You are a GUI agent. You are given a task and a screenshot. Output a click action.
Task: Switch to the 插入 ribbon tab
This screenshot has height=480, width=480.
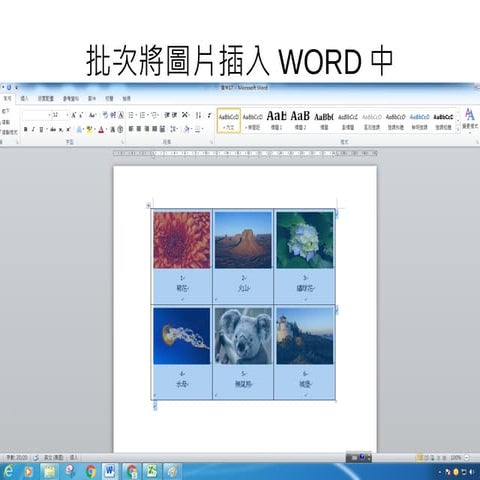[24, 99]
